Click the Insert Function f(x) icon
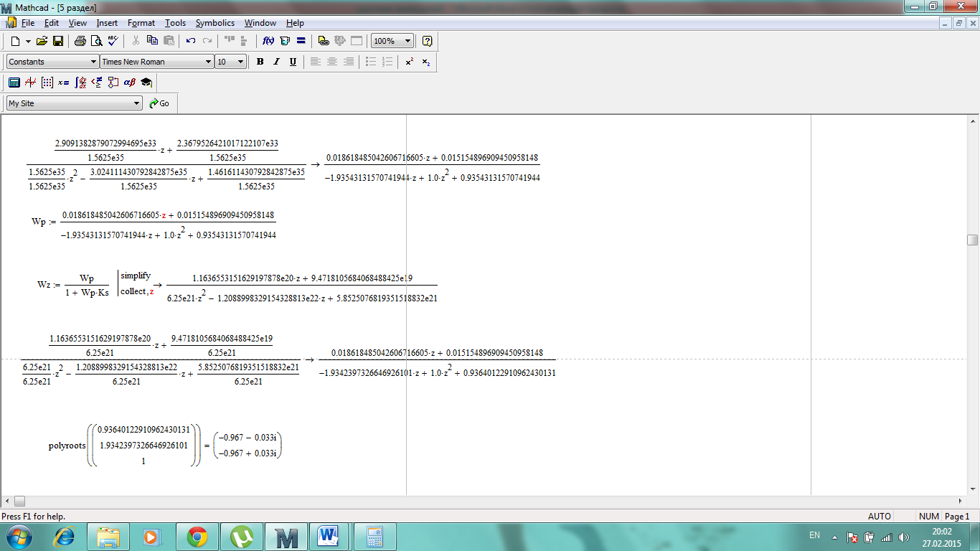980x551 pixels. tap(268, 41)
